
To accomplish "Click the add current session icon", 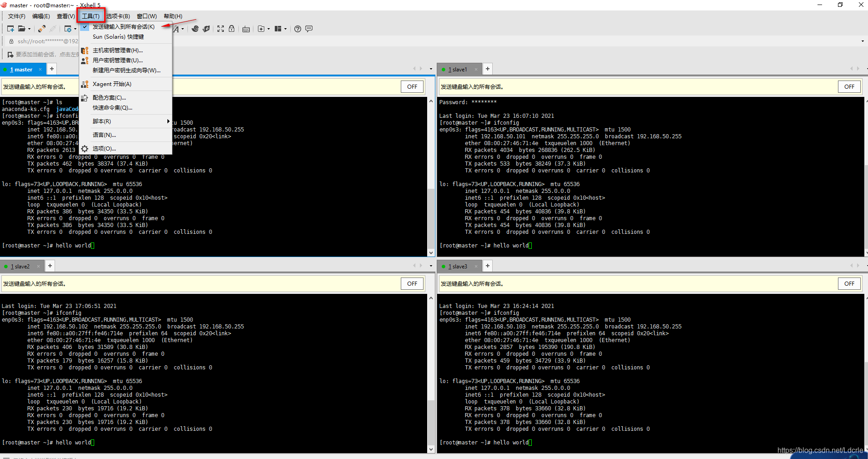I will pos(10,55).
